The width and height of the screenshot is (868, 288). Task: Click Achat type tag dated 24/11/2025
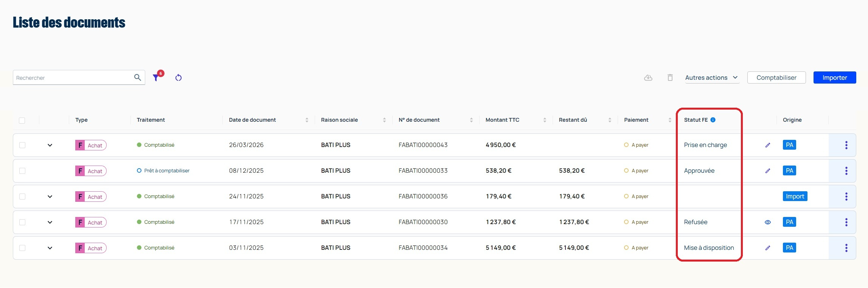tap(91, 197)
